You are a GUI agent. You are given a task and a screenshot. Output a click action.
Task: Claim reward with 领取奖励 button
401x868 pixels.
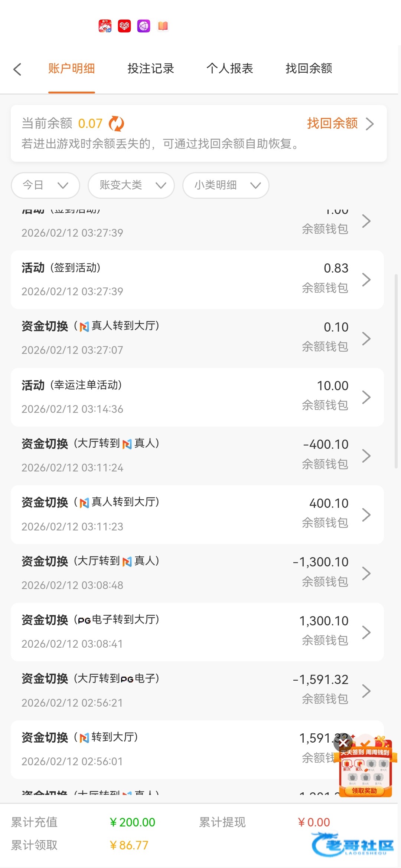[364, 790]
